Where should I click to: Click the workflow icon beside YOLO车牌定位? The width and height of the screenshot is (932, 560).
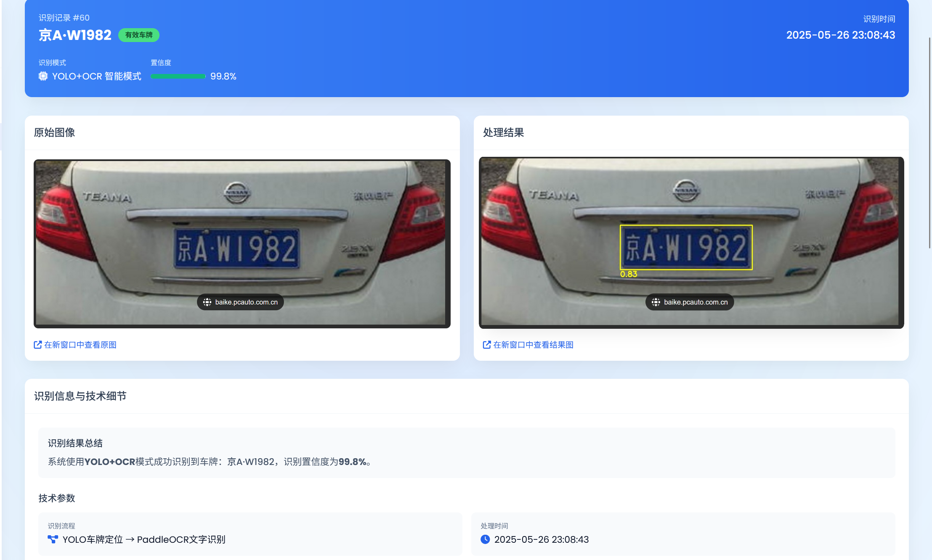[x=53, y=539]
